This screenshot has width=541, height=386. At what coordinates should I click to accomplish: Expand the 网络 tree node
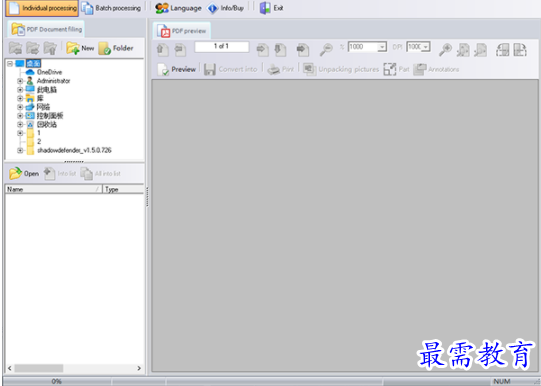pos(20,107)
